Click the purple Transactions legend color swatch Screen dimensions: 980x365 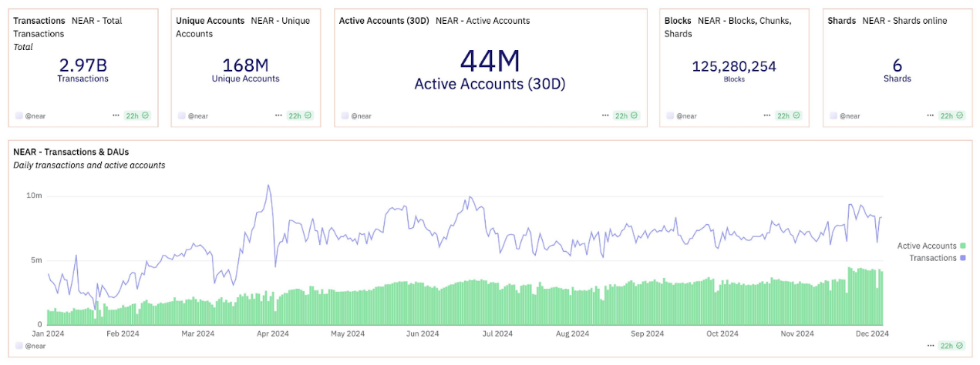962,258
